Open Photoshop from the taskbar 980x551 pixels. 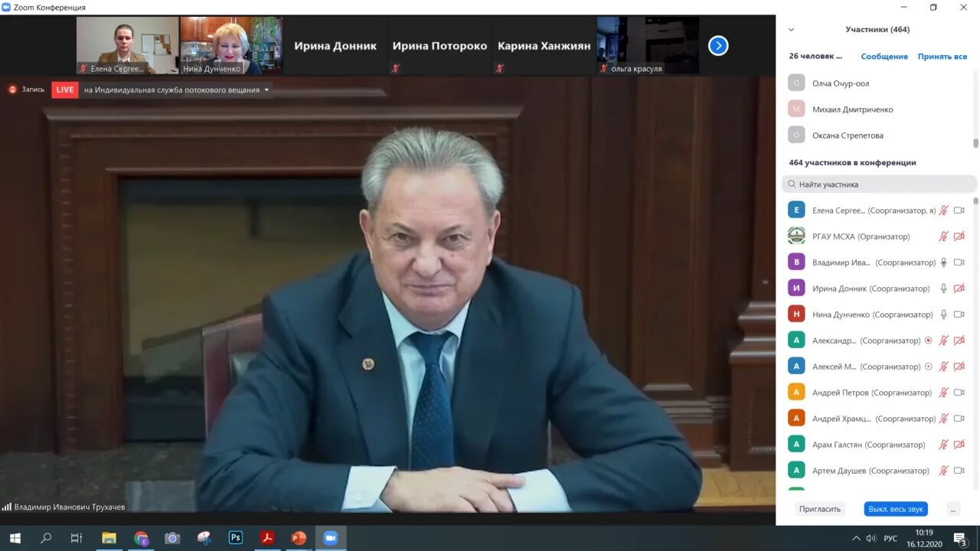[x=236, y=538]
